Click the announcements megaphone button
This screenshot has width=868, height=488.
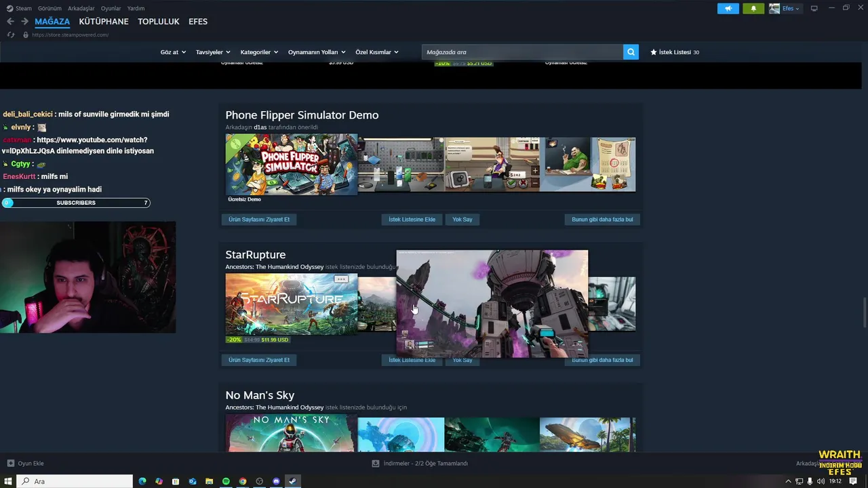(728, 8)
